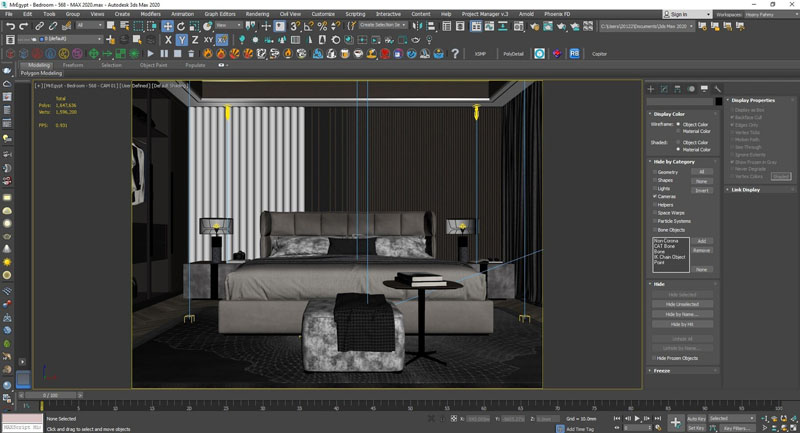Click the black object color swatch
This screenshot has height=433, width=800.
(x=718, y=101)
